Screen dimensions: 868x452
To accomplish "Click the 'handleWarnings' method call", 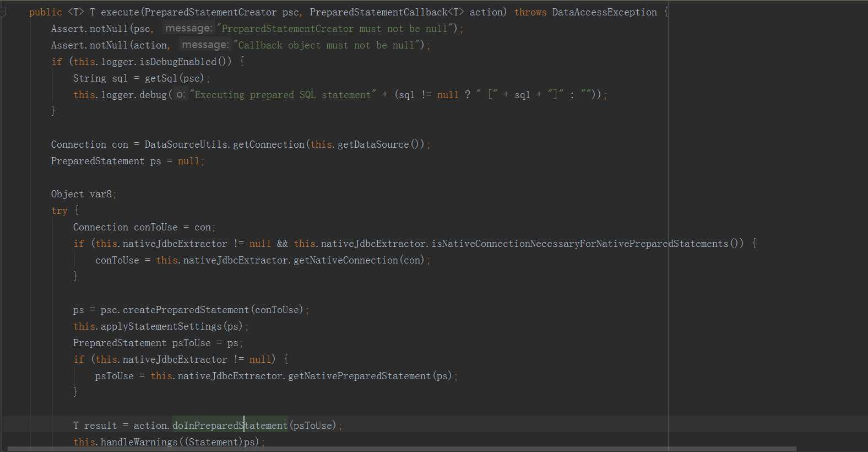I will (x=139, y=442).
